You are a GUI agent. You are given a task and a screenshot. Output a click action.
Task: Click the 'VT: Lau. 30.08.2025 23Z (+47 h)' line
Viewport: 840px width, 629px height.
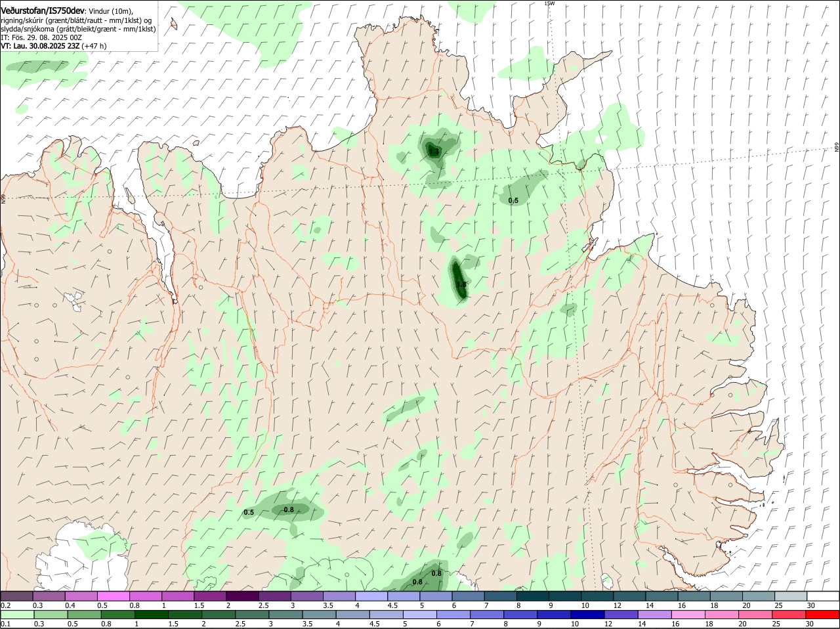(x=53, y=46)
